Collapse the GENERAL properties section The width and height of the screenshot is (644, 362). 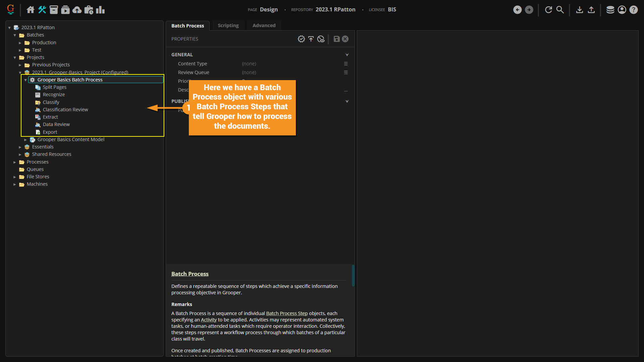tap(347, 55)
